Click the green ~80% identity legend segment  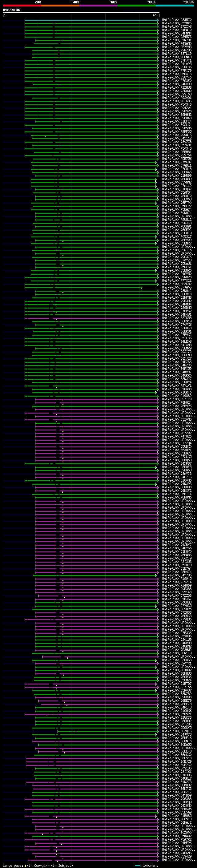click(137, 6)
